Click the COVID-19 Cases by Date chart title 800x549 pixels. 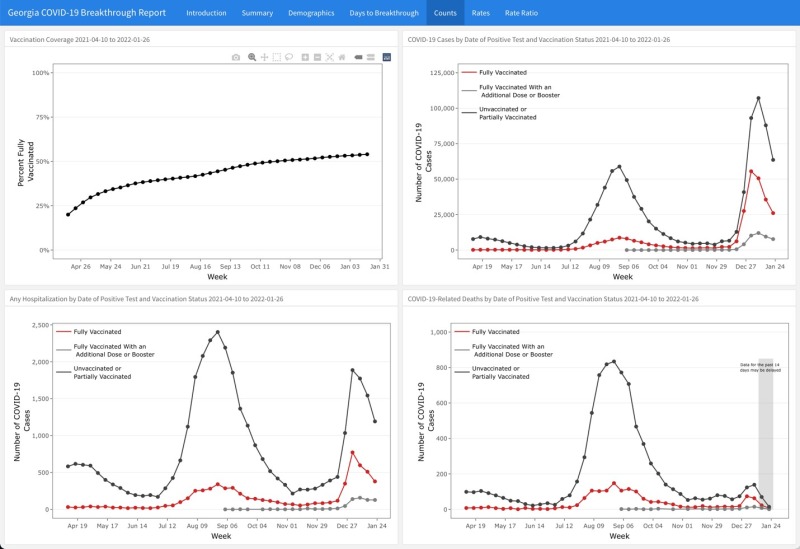[x=539, y=39]
